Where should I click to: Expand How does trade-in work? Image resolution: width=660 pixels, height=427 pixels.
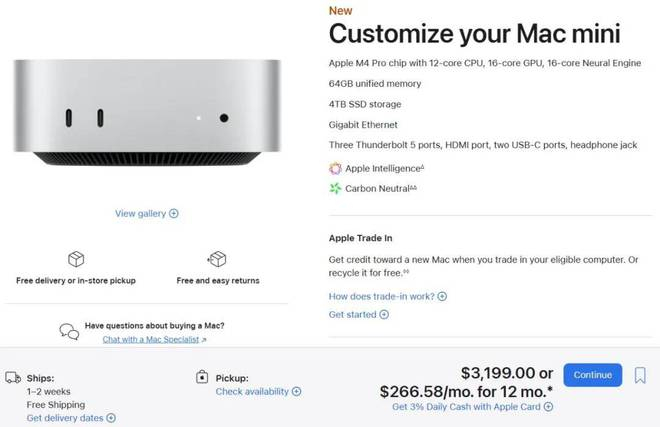coord(388,296)
